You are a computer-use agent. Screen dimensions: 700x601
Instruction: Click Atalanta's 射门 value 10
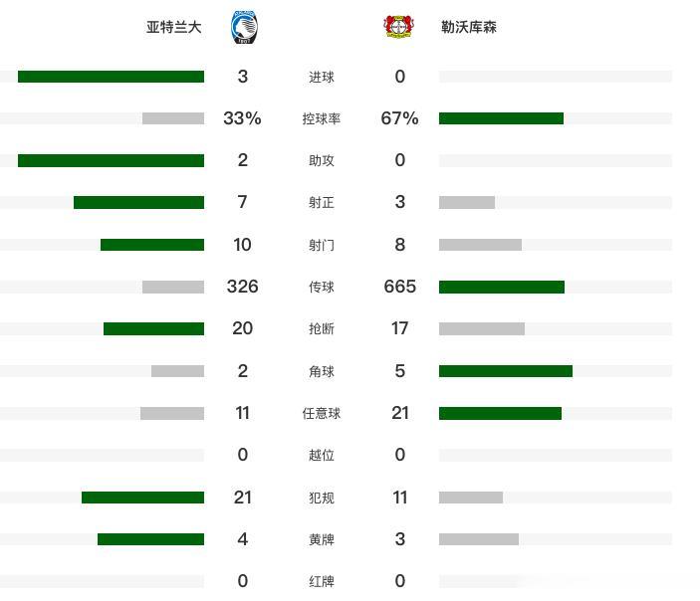(242, 245)
